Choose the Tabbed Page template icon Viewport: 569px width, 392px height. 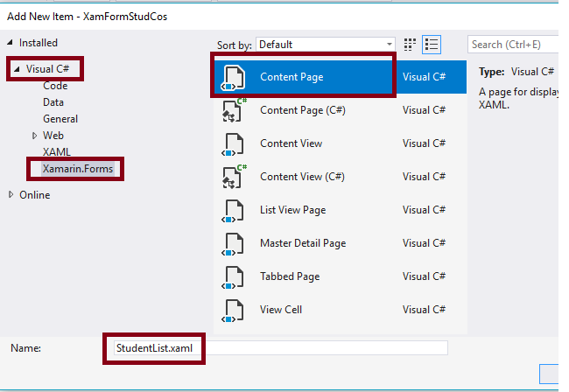(x=234, y=276)
